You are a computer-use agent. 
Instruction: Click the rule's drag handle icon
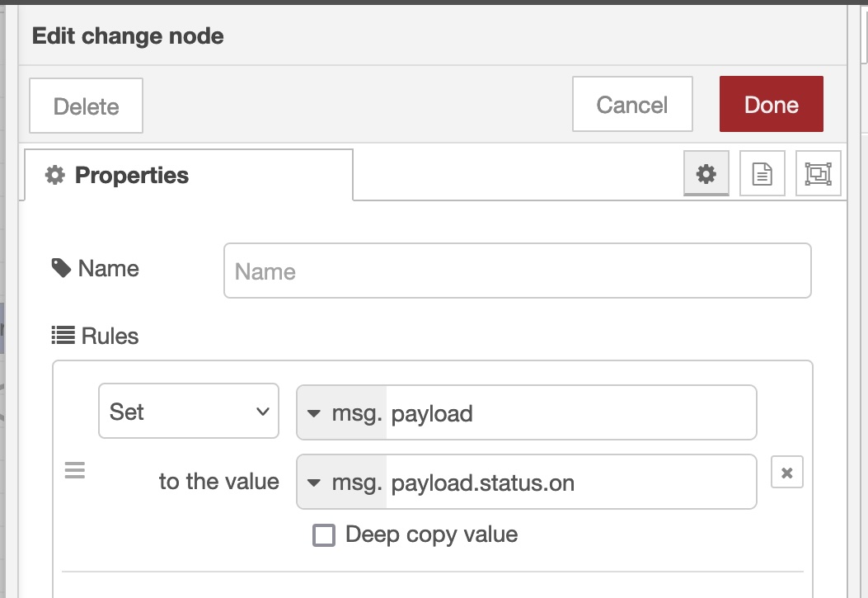74,470
